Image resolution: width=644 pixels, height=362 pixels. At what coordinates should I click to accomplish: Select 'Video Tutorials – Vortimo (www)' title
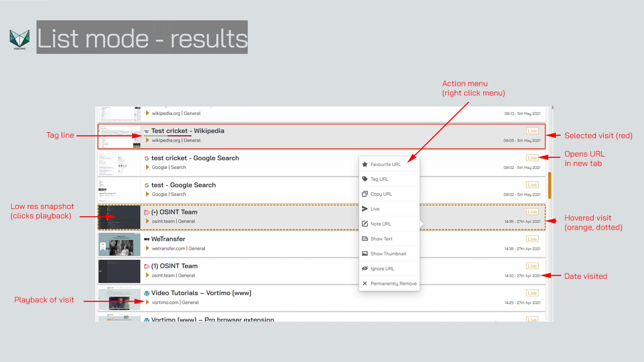click(201, 293)
